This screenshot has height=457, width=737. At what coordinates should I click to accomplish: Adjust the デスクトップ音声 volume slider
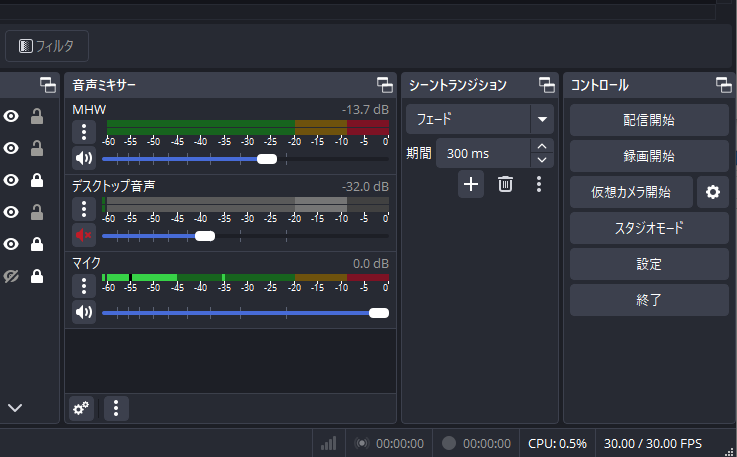[x=205, y=236]
